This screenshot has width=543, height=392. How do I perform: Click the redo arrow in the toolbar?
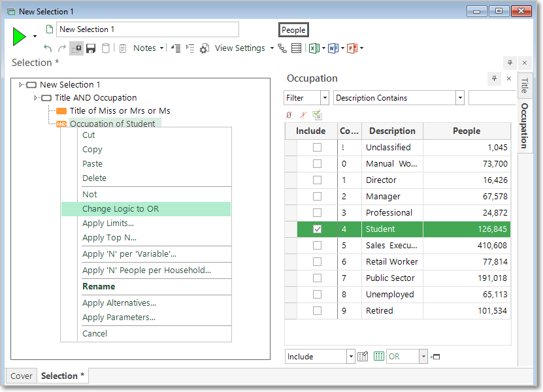click(x=62, y=48)
